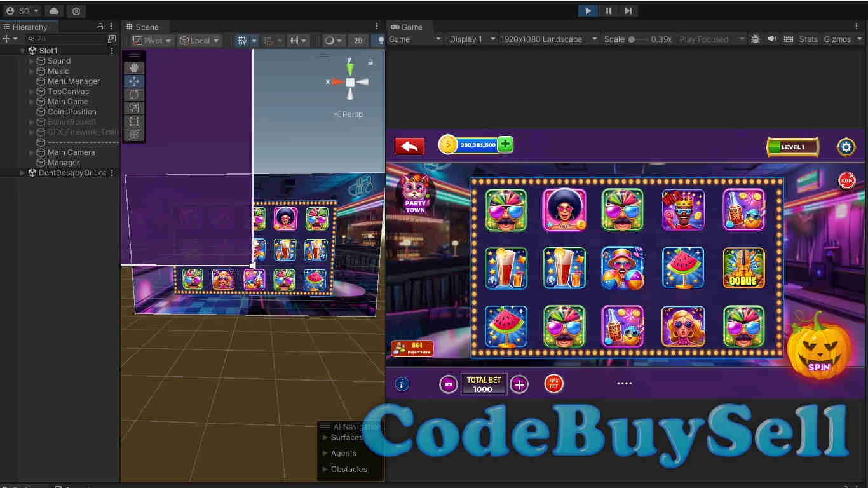
Task: Select the Move tool
Action: coord(134,81)
